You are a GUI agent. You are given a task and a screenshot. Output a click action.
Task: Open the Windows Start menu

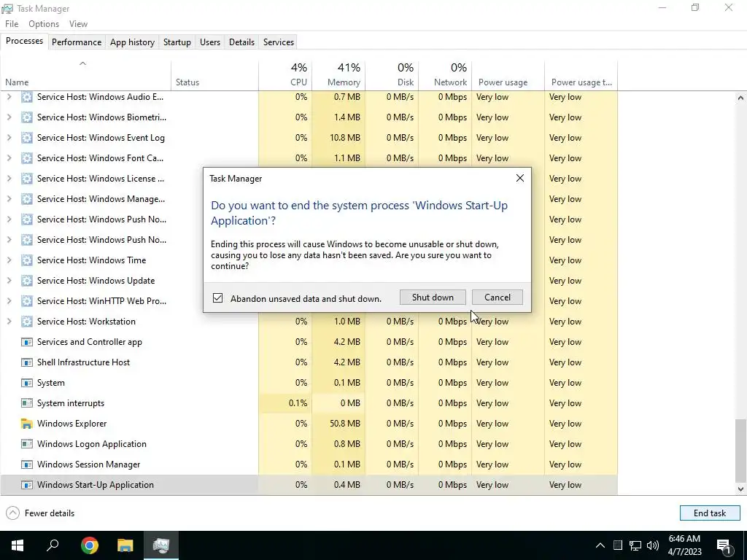(18, 545)
